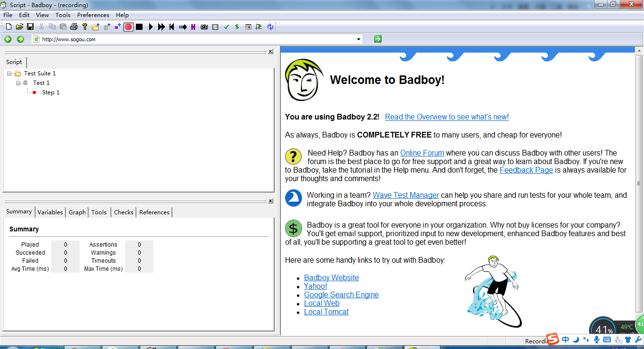Open the URL history dropdown arrow
Viewport: 644px width, 349px height.
(x=358, y=39)
